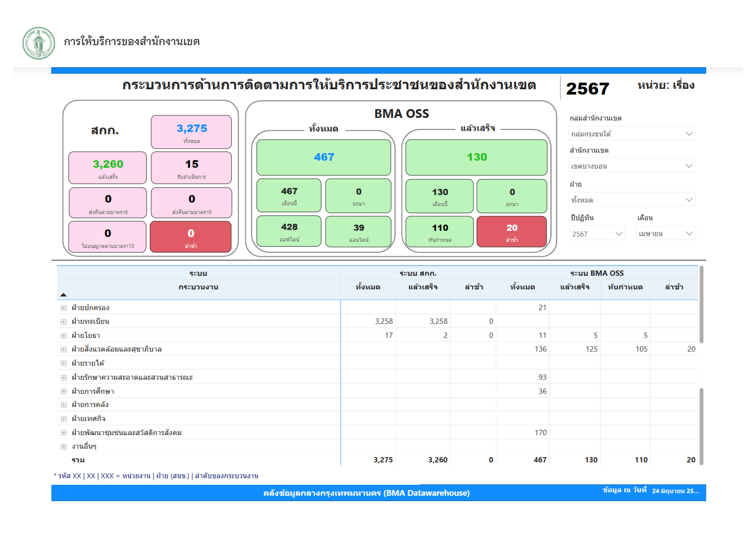This screenshot has width=756, height=535.
Task: Click the sort arrow under กระบวนงาน header
Action: click(x=64, y=295)
